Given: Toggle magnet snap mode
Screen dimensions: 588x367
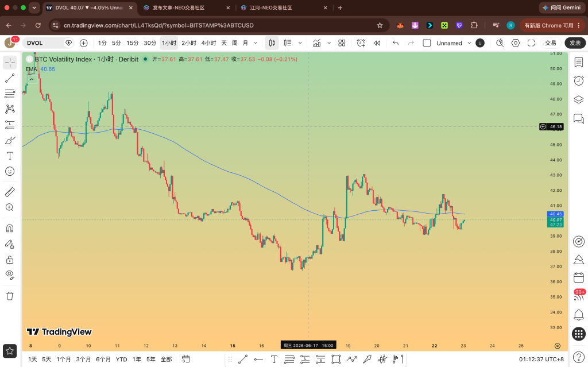Looking at the screenshot, I should [x=10, y=228].
